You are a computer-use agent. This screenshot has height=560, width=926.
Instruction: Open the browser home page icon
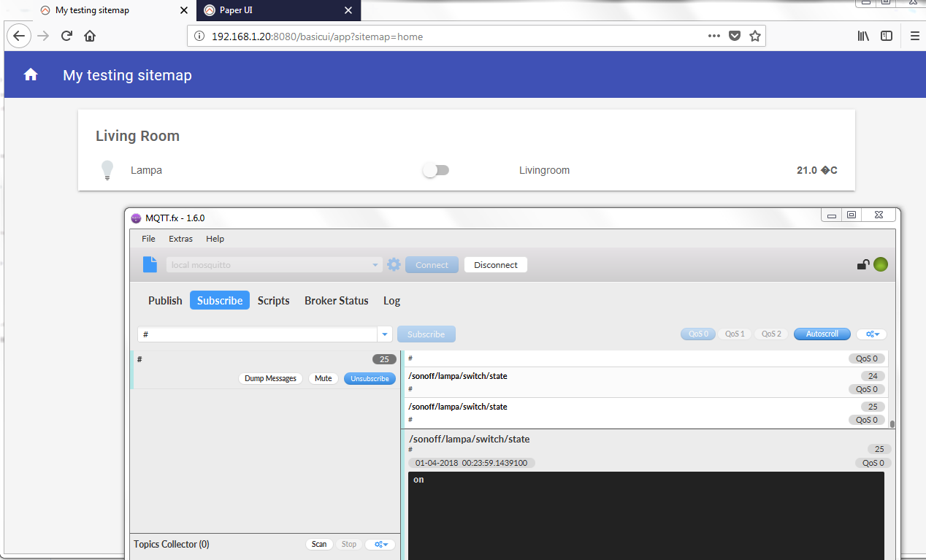(90, 36)
